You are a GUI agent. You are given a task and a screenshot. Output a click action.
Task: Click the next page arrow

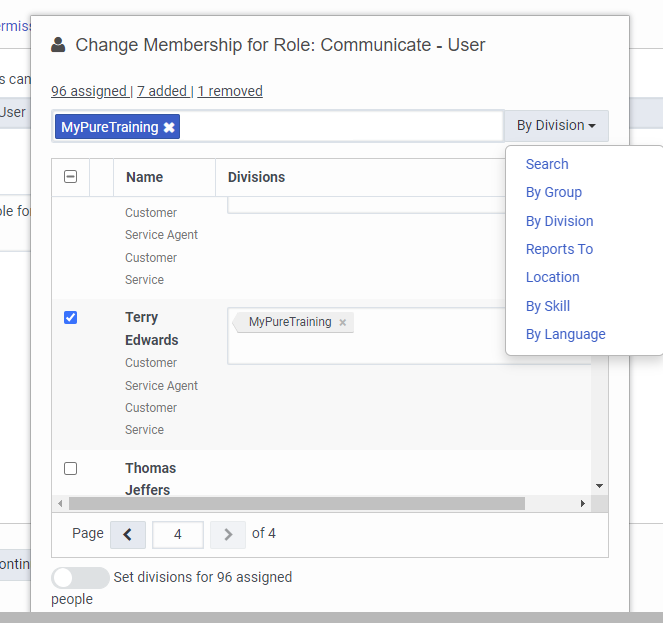coord(228,534)
